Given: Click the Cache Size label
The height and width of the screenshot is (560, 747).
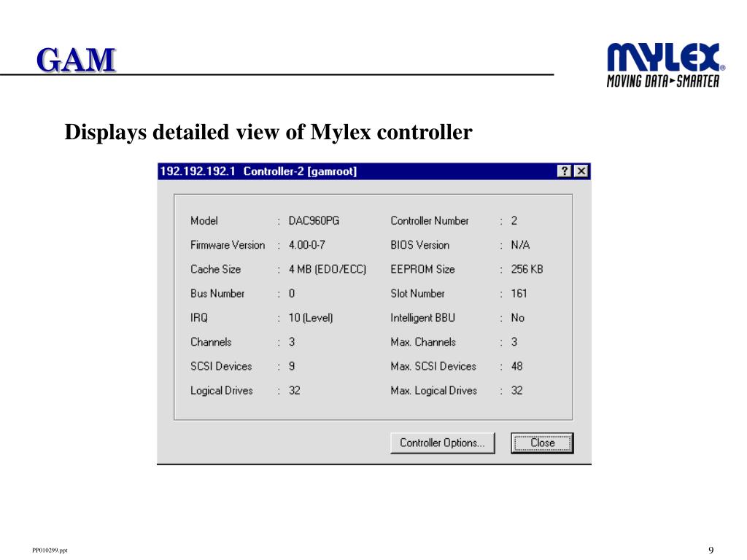Looking at the screenshot, I should [x=215, y=270].
